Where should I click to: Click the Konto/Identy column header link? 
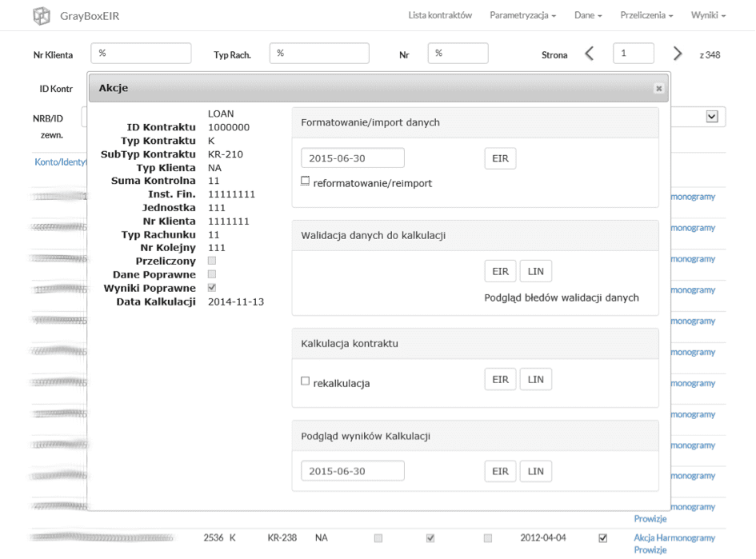click(60, 162)
